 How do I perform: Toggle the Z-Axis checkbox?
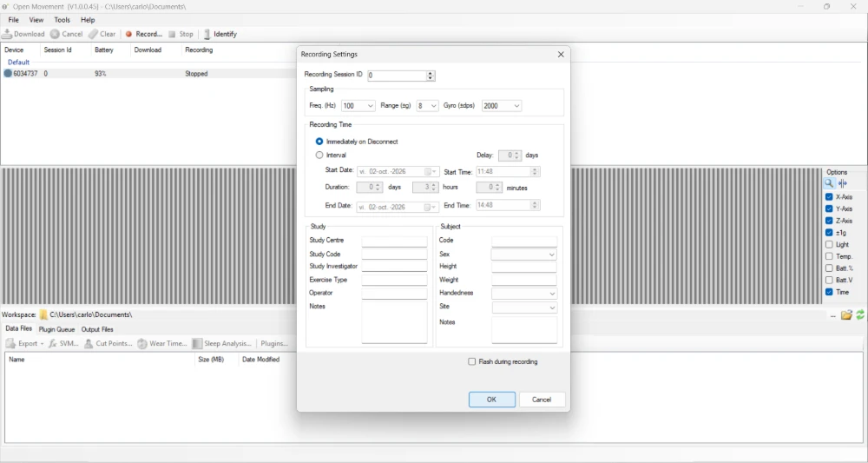coord(829,221)
